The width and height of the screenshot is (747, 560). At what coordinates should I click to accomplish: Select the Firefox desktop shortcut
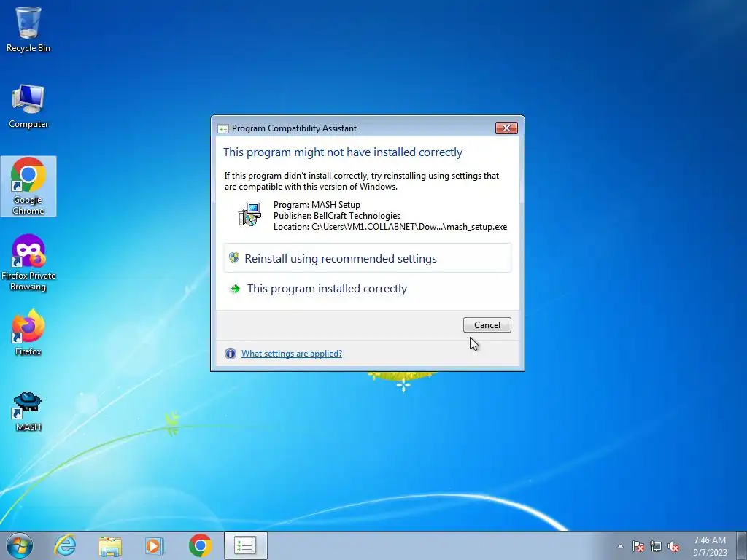[28, 332]
